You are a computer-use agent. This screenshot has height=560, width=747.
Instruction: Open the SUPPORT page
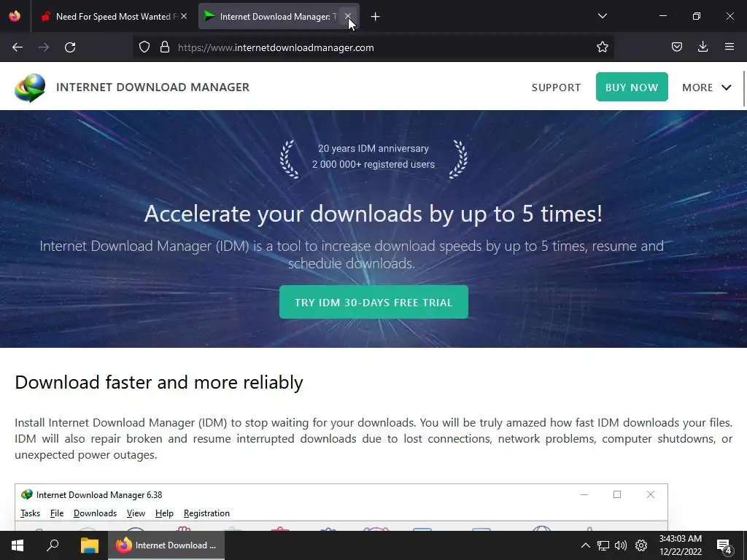tap(556, 87)
